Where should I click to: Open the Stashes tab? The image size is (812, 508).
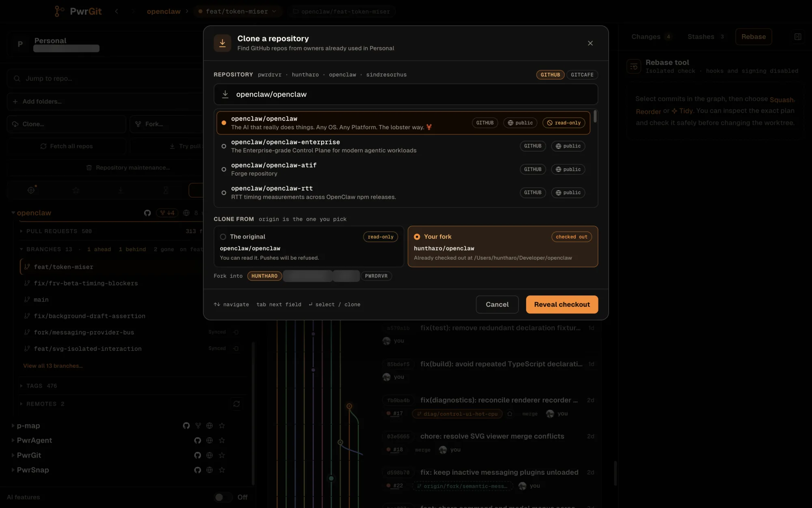pyautogui.click(x=706, y=37)
